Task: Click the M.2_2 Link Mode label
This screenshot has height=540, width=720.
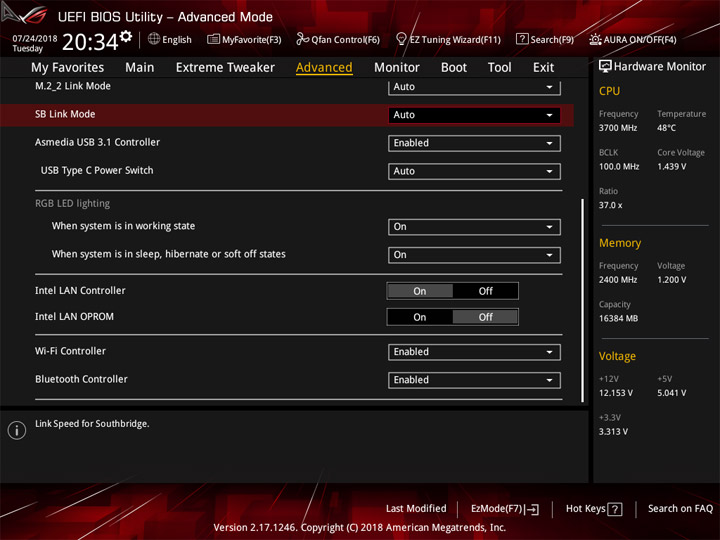Action: pyautogui.click(x=73, y=86)
